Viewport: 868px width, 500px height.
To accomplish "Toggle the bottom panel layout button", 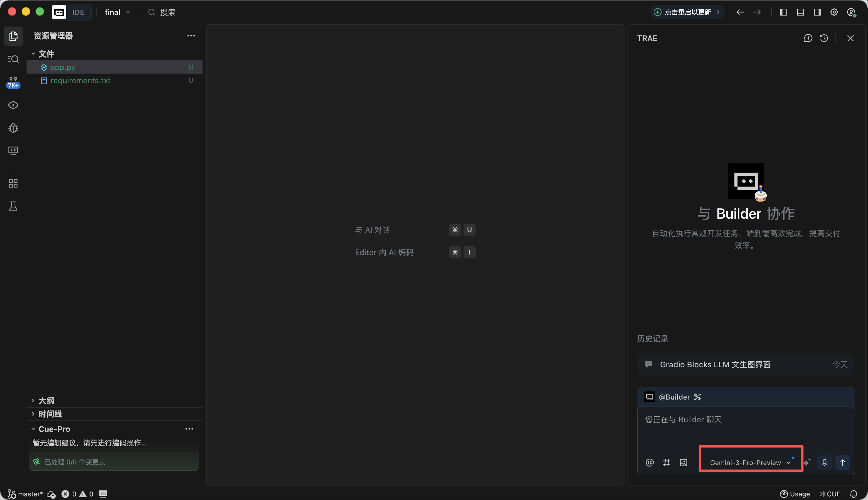I will [800, 12].
